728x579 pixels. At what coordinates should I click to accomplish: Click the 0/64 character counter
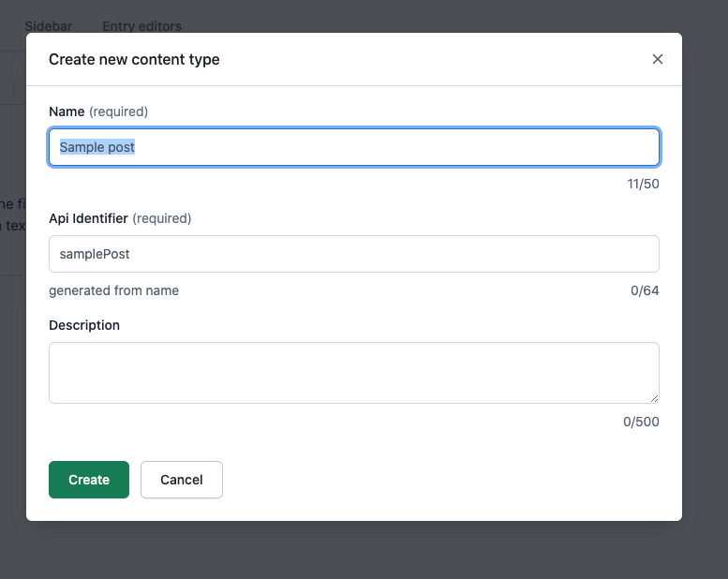coord(645,290)
